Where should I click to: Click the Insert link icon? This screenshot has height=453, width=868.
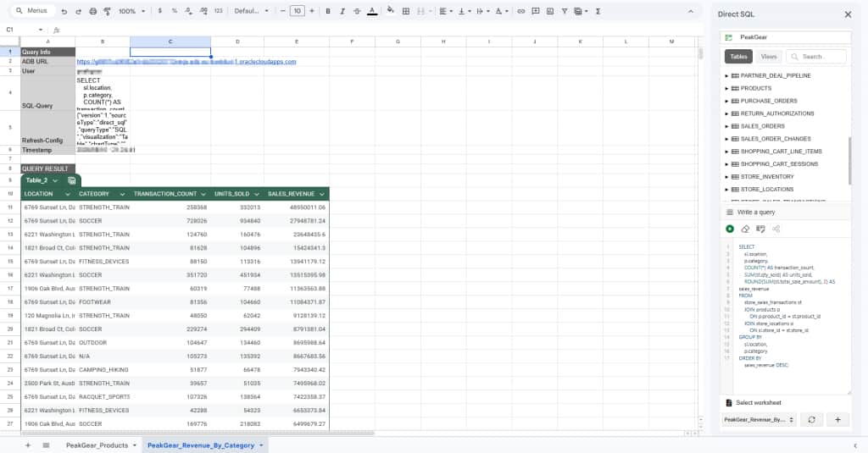click(x=521, y=11)
